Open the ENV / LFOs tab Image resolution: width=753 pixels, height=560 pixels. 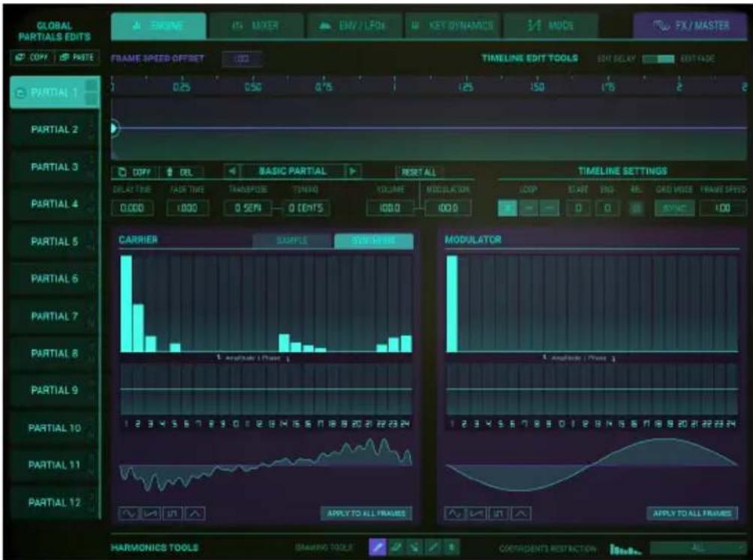[x=354, y=26]
